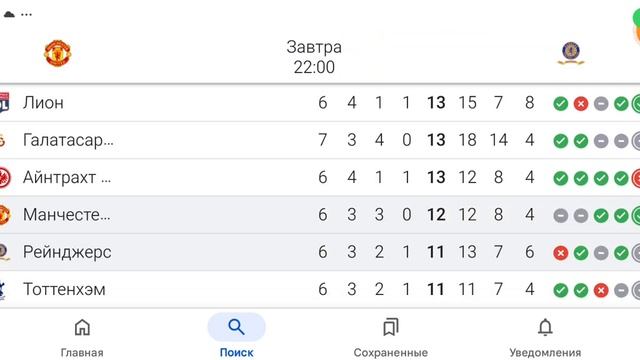This screenshot has height=360, width=640.
Task: Select the Манчестер highlighted row
Action: pos(320,215)
